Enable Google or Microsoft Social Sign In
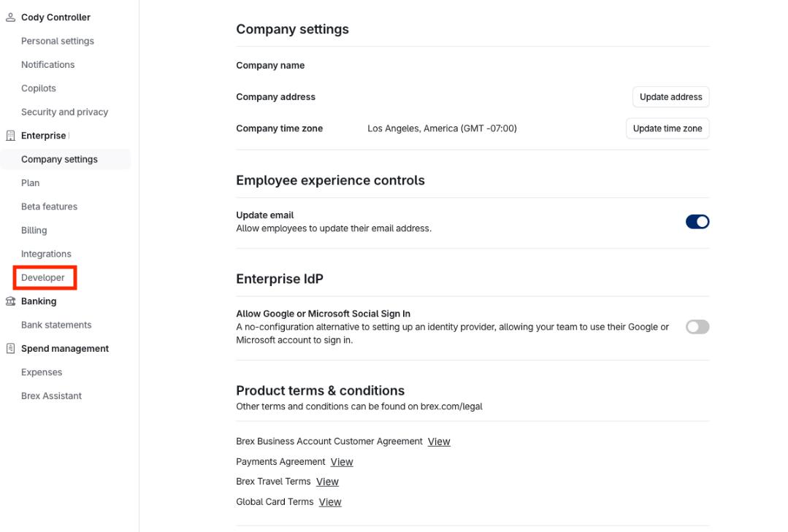 tap(697, 327)
